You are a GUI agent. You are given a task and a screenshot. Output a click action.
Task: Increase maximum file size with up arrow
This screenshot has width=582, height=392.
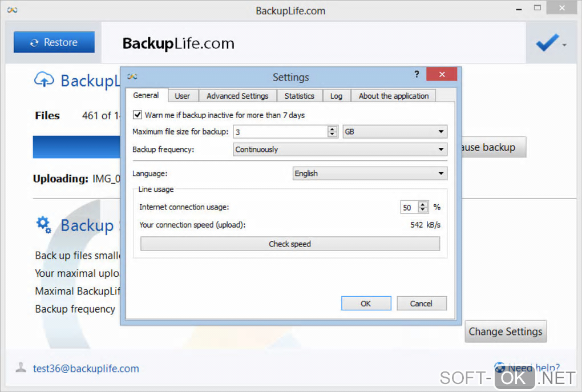(332, 129)
